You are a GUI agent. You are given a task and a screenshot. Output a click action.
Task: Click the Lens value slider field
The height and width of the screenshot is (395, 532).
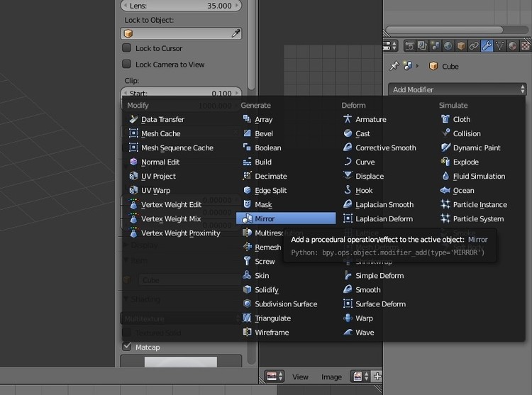[x=182, y=6]
